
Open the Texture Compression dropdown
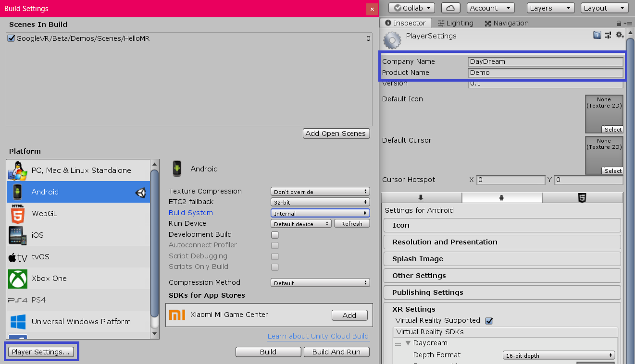click(320, 192)
